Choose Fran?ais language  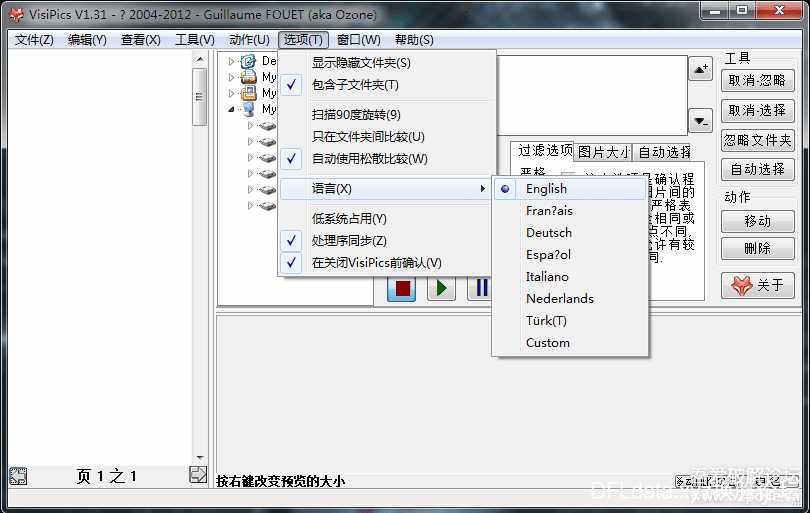tap(570, 211)
